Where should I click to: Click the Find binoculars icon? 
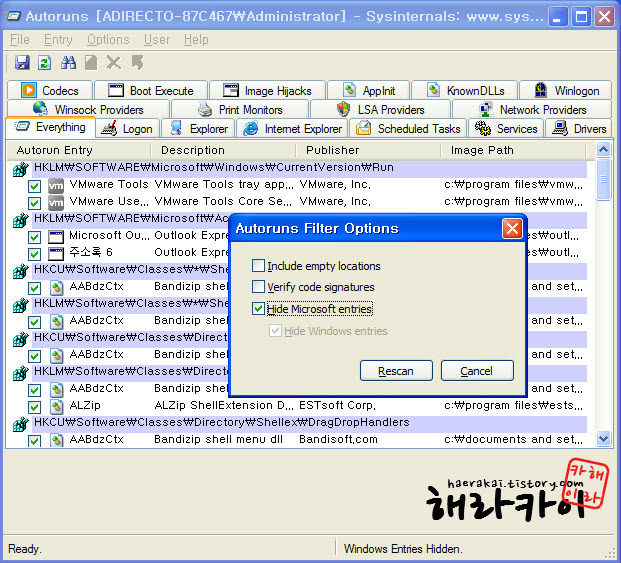(68, 63)
